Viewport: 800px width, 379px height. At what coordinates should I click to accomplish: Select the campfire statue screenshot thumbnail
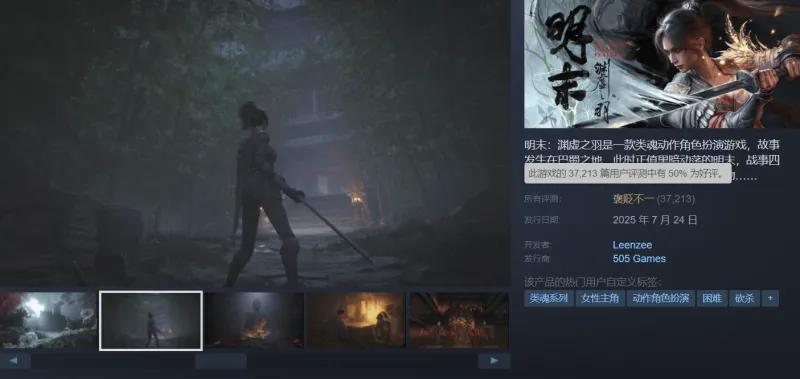click(254, 320)
